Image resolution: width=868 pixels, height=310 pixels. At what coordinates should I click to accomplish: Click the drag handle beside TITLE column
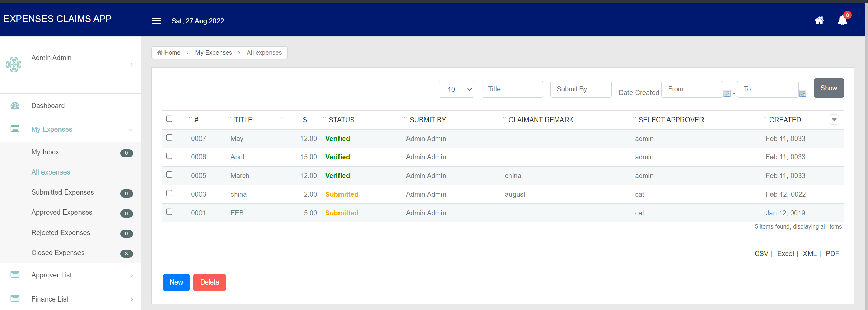tap(230, 120)
